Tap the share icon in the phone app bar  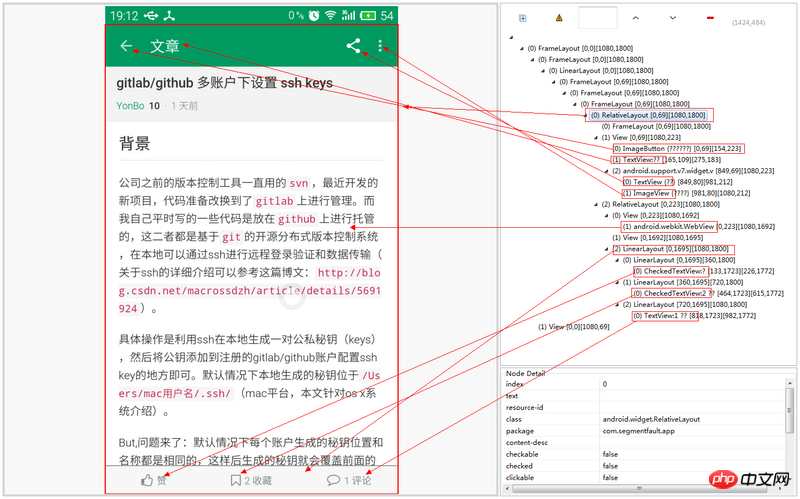(353, 46)
